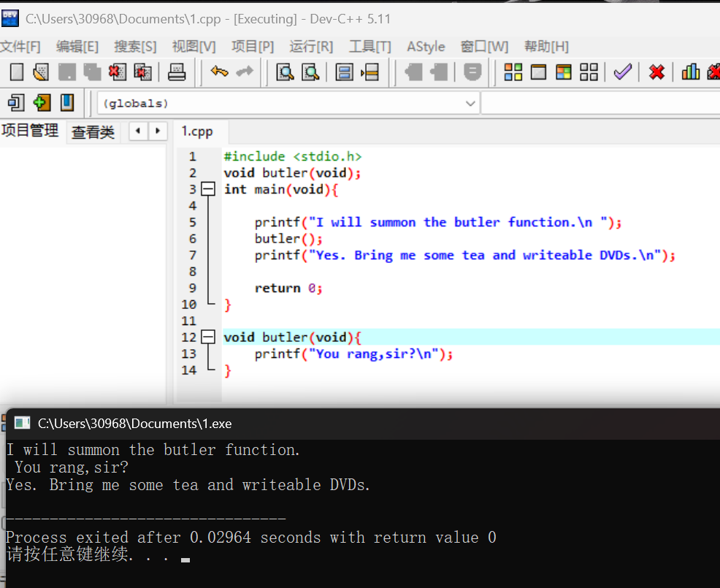Click line number 12 in the gutter
Image resolution: width=720 pixels, height=588 pixels.
(x=188, y=337)
